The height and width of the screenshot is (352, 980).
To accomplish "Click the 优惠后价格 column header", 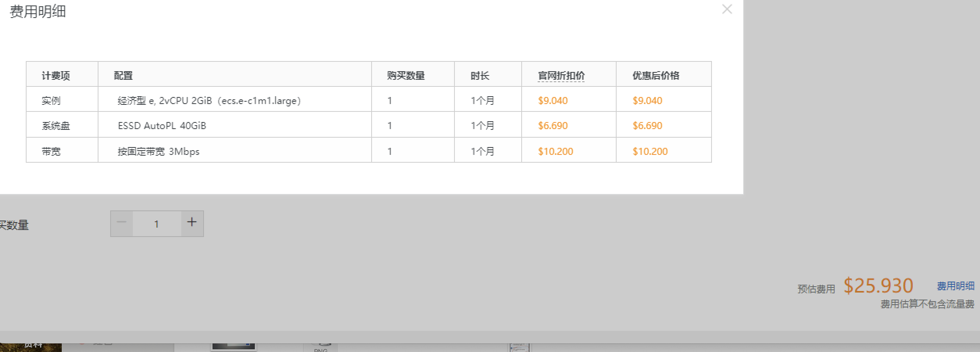I will 656,75.
